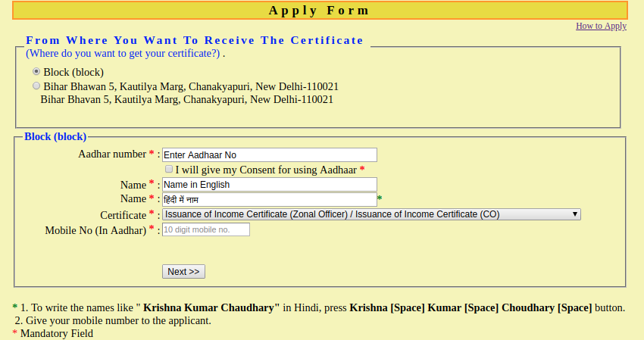Click the "Certificate" field label
This screenshot has width=644, height=340.
tap(123, 215)
